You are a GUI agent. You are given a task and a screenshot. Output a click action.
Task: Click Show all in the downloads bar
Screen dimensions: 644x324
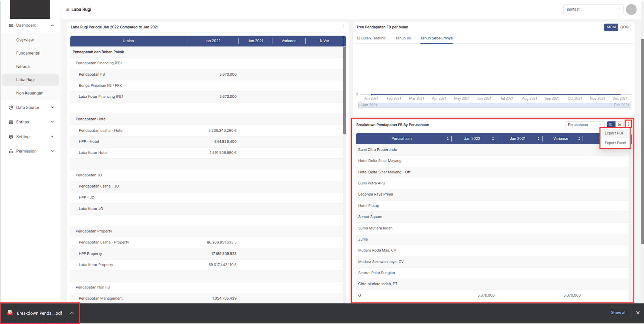pos(618,313)
